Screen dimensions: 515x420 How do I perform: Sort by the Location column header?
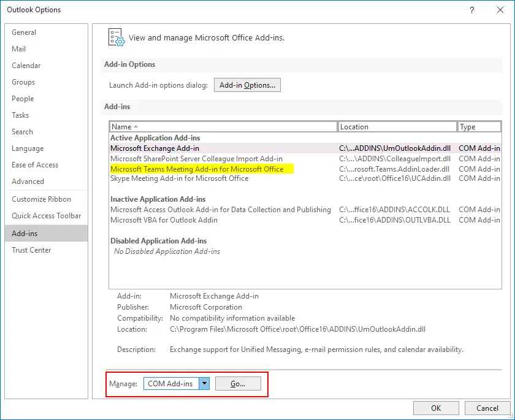397,127
